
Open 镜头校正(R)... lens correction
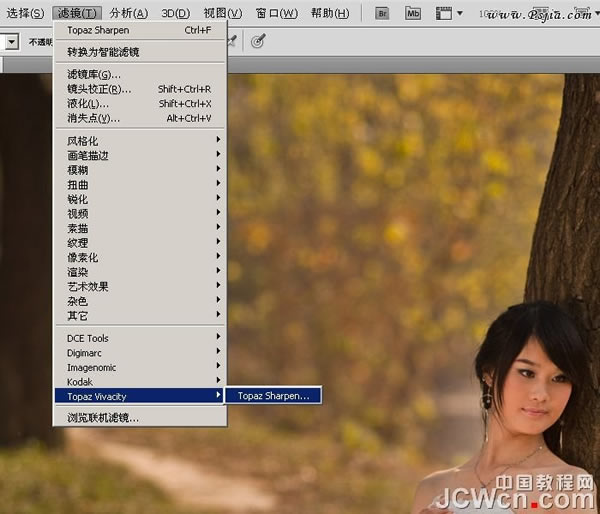139,89
